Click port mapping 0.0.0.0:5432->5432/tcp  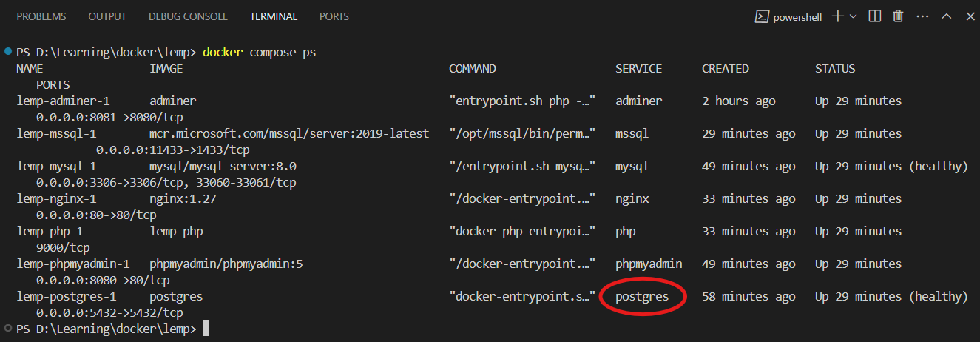[109, 312]
